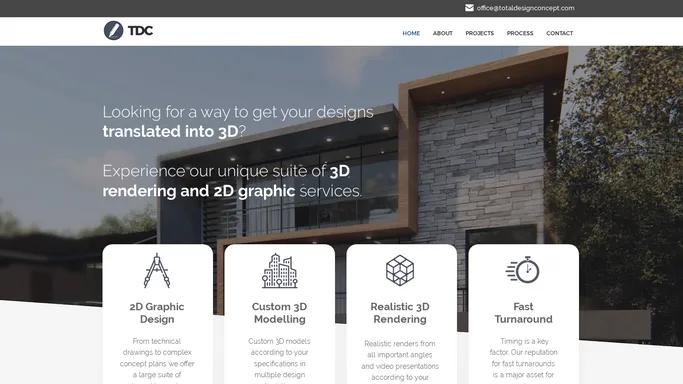Select the compass drawing tool icon

point(157,271)
